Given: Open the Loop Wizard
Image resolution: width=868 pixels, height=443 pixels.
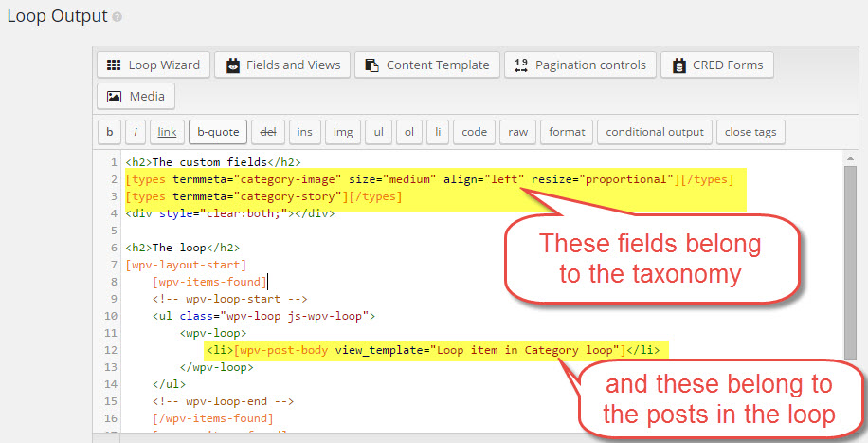Looking at the screenshot, I should (x=154, y=65).
